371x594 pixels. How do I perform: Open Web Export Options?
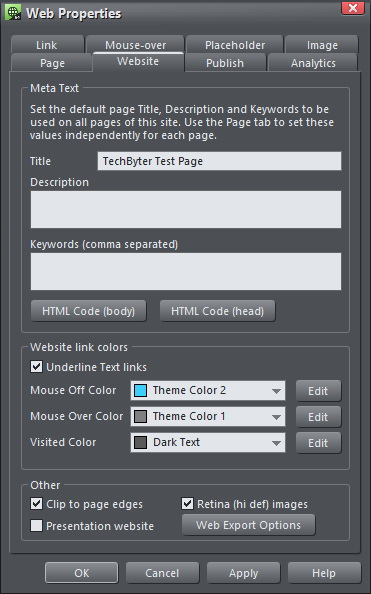248,525
